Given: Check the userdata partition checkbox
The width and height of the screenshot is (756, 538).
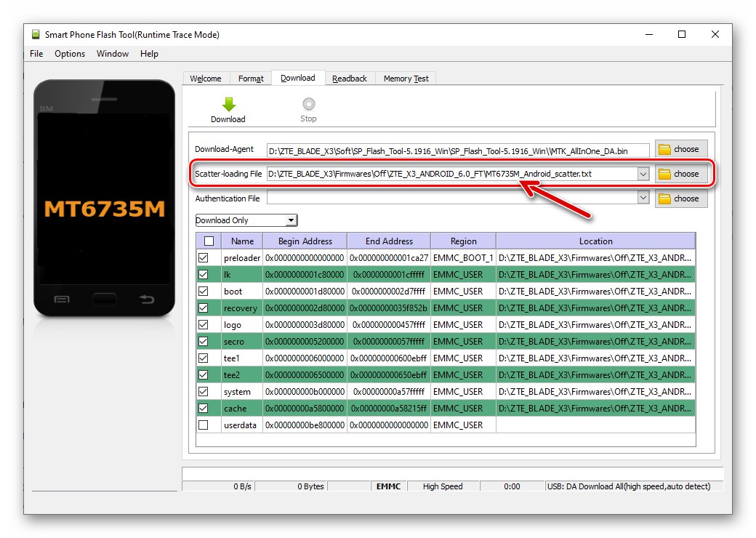Looking at the screenshot, I should coord(204,425).
